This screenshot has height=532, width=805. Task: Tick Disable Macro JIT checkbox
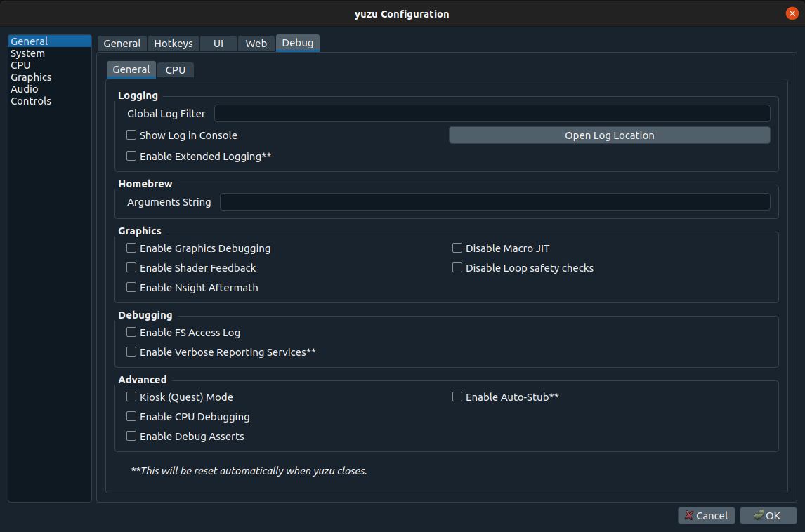(x=457, y=248)
